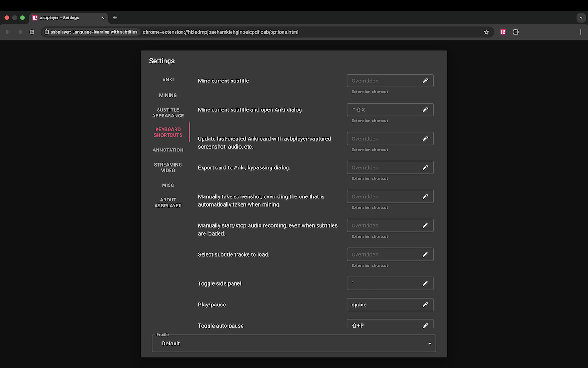This screenshot has height=368, width=588.
Task: Edit the manual screenshot shortcut pencil icon
Action: tap(425, 196)
